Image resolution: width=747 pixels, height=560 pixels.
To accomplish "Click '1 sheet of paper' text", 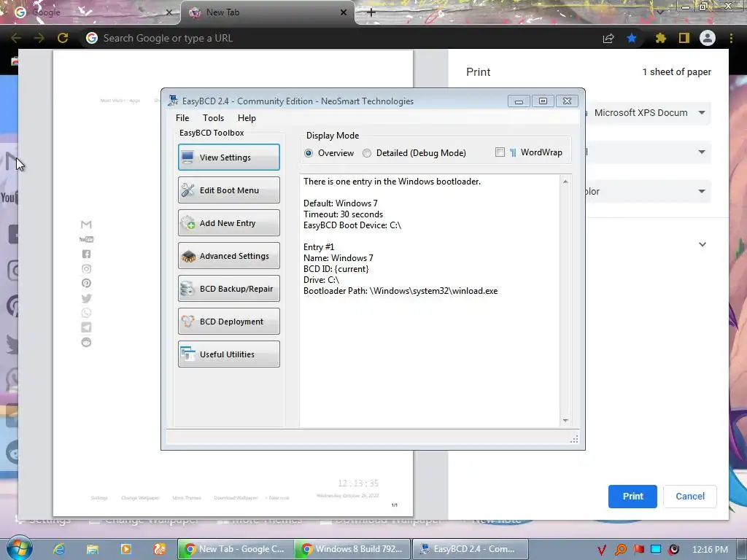I will 676,72.
